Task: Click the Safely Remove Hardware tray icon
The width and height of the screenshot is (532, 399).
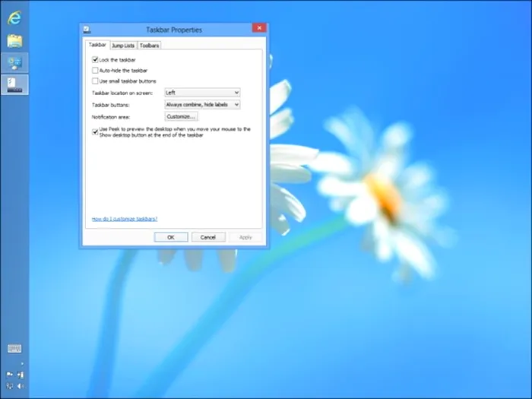Action: [21, 375]
